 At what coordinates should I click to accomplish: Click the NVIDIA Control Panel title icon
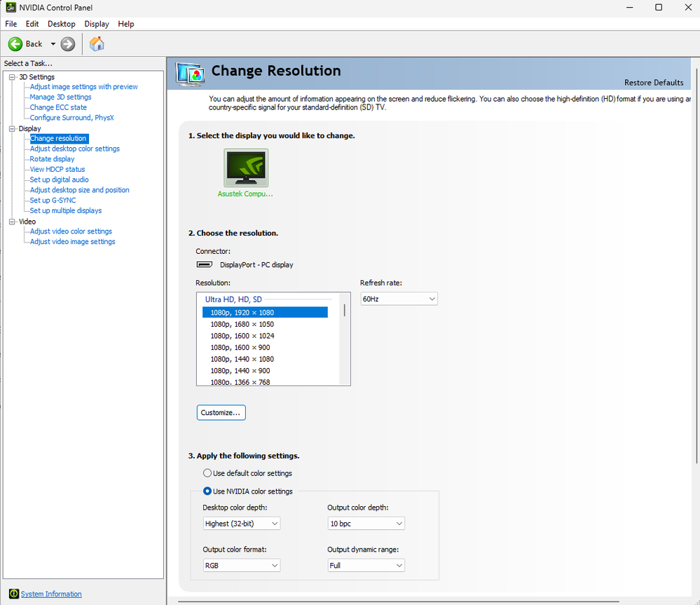[11, 7]
